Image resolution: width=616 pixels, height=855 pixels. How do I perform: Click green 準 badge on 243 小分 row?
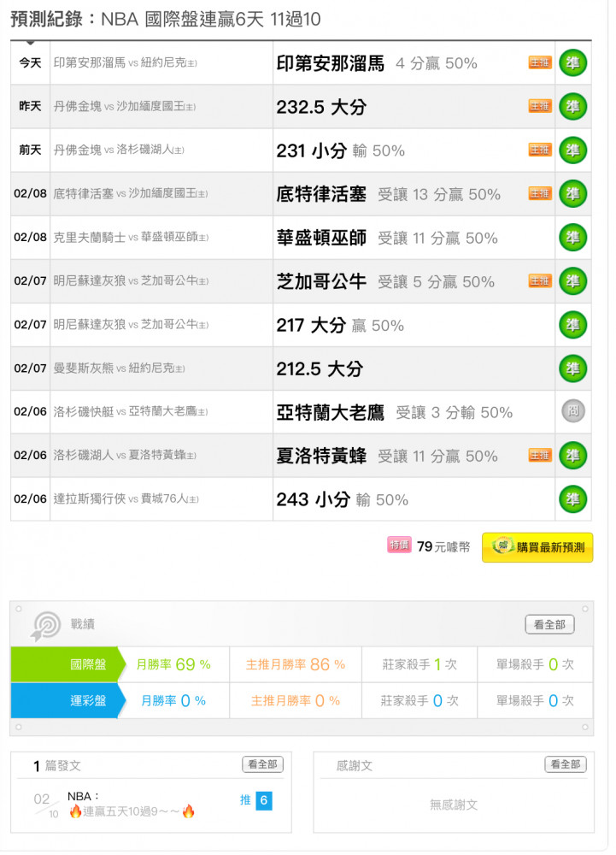(x=572, y=498)
